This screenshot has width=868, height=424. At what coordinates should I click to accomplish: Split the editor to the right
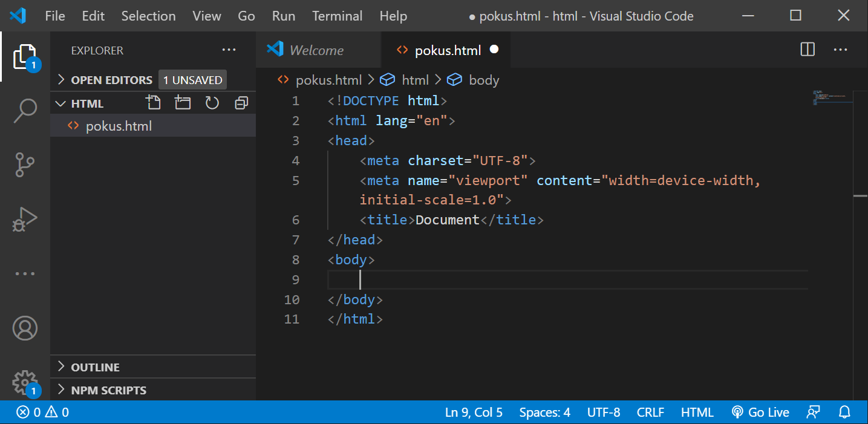point(808,50)
